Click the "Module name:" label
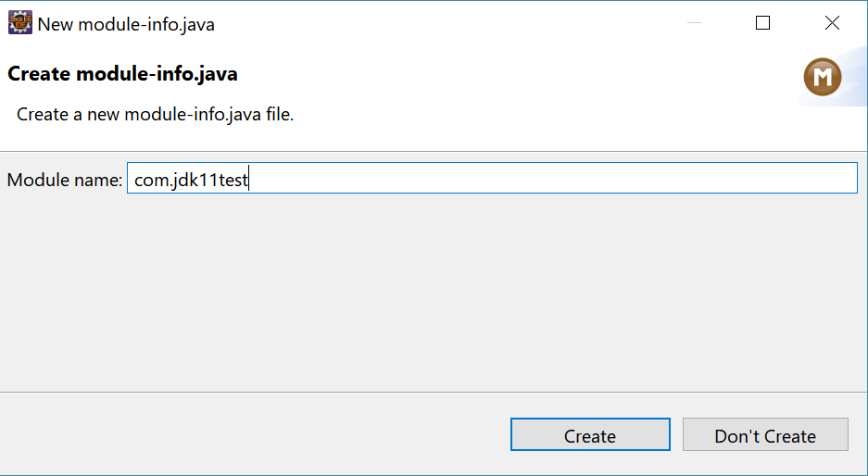The width and height of the screenshot is (868, 476). pos(64,180)
